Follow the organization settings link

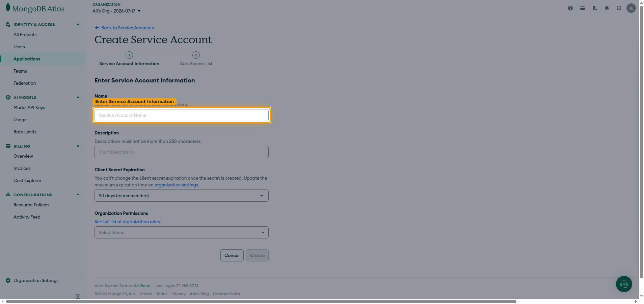pos(177,185)
